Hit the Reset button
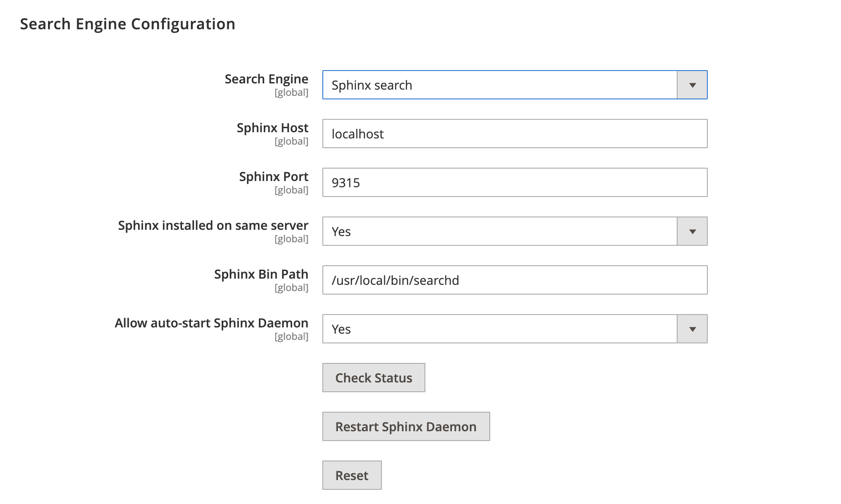 [352, 475]
